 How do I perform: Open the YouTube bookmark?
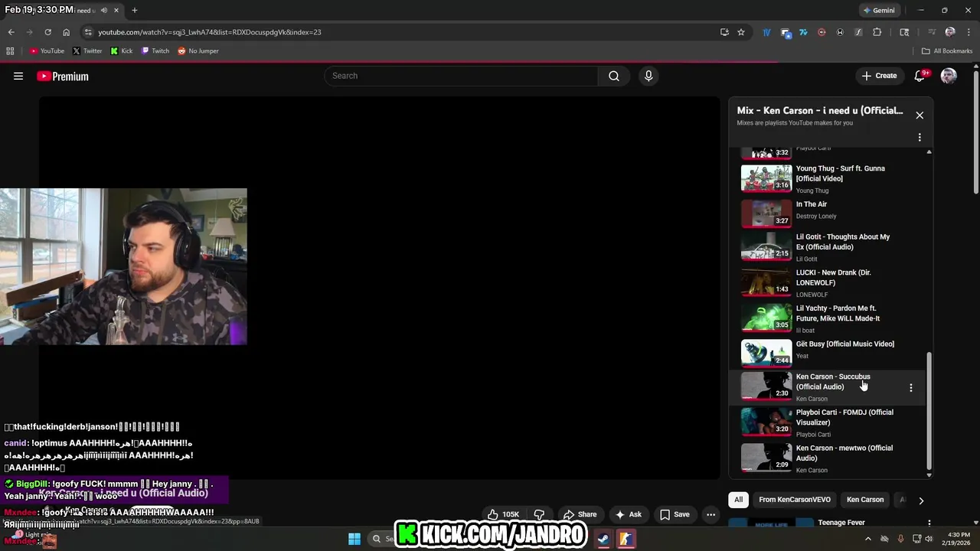[47, 51]
